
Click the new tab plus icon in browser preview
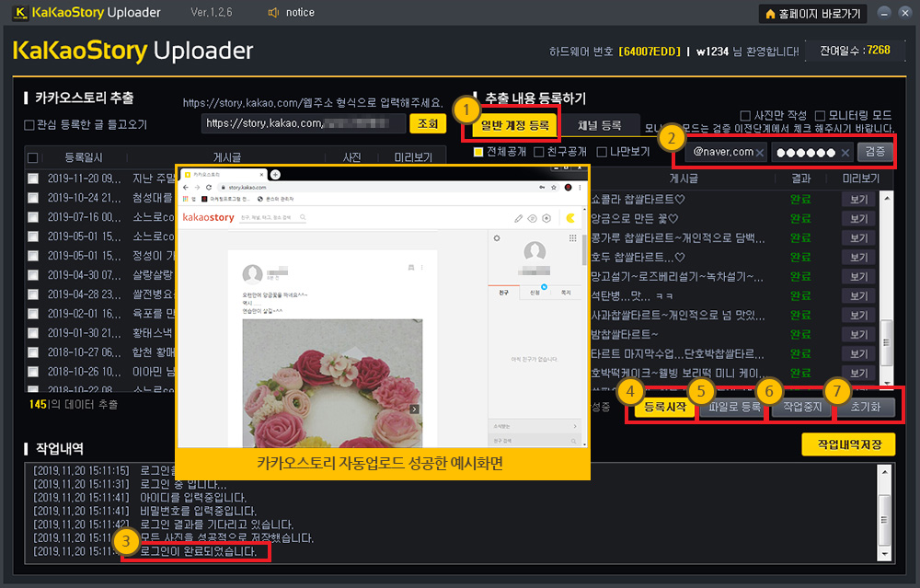tap(275, 174)
